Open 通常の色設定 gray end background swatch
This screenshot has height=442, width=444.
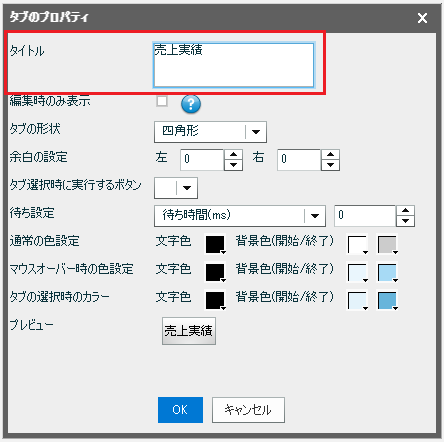pyautogui.click(x=387, y=244)
